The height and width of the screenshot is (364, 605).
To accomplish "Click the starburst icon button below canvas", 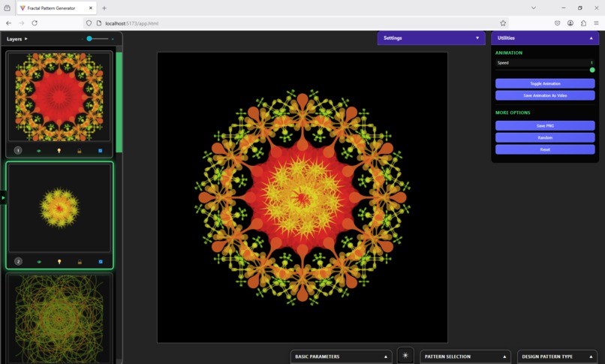I will (x=405, y=355).
